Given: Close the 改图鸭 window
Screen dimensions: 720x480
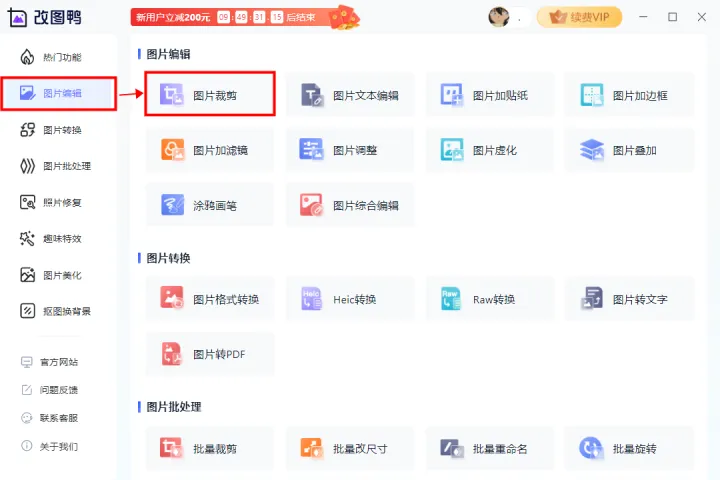Looking at the screenshot, I should click(x=701, y=17).
